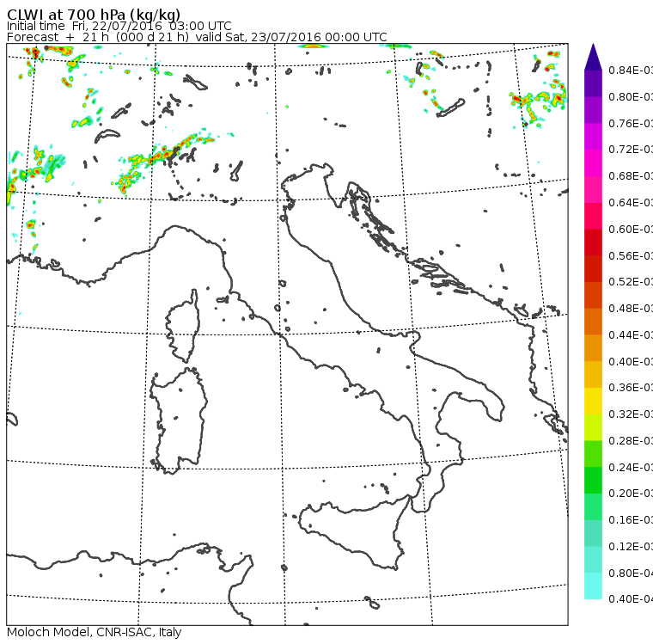Click the 0.68E-03 colorbar label

(x=631, y=176)
